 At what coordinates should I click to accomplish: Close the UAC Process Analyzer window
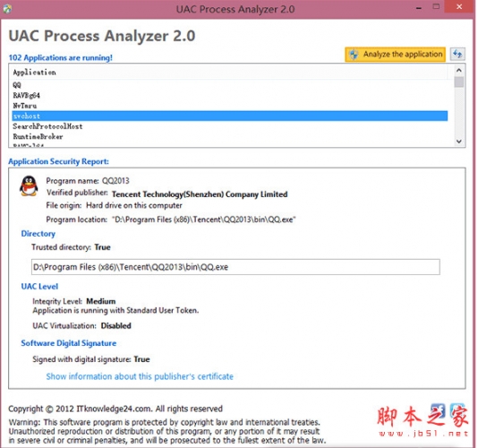[x=459, y=6]
